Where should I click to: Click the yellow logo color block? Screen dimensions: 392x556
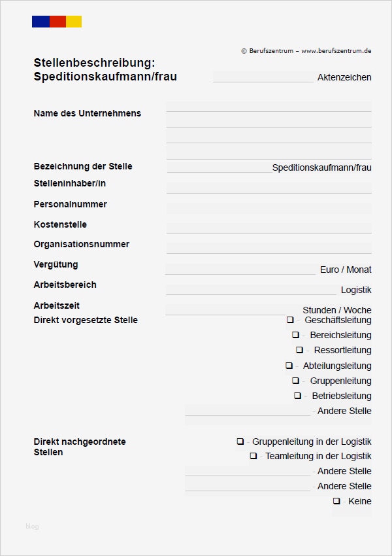[x=74, y=22]
